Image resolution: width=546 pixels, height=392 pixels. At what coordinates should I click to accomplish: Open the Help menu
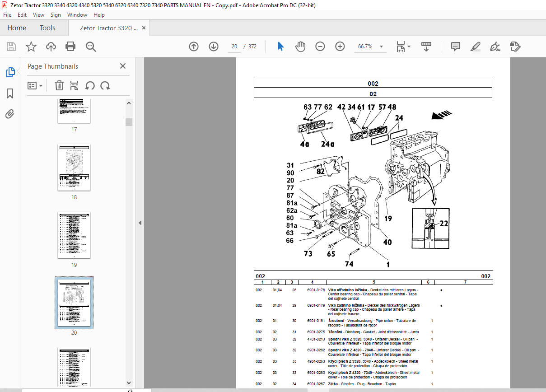99,15
